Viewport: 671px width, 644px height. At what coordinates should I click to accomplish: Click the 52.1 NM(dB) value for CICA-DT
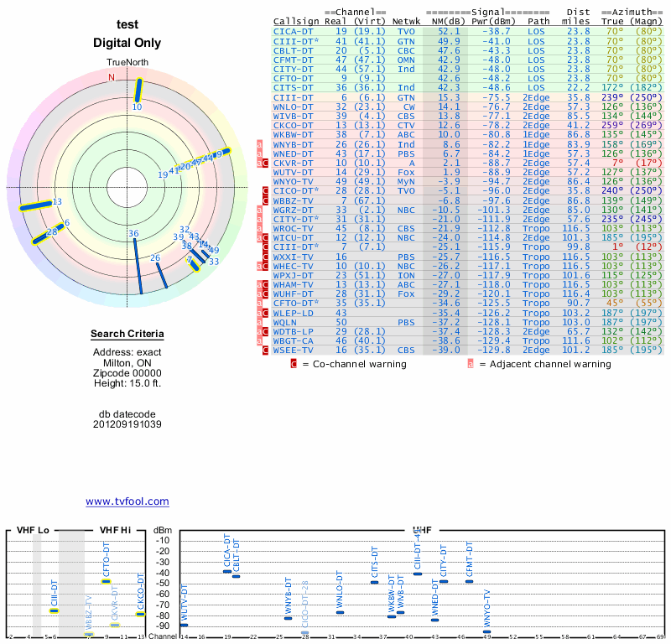tap(449, 31)
